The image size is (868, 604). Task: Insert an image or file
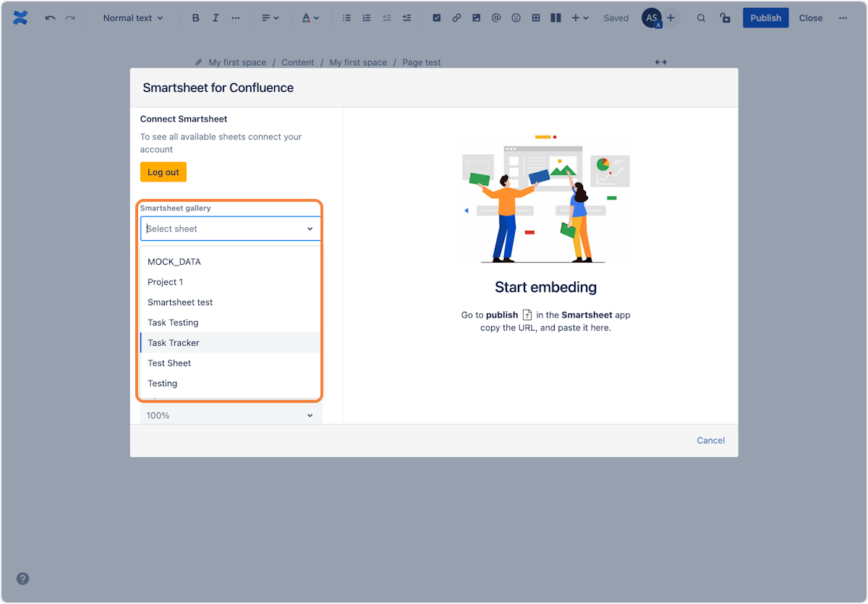(x=476, y=18)
